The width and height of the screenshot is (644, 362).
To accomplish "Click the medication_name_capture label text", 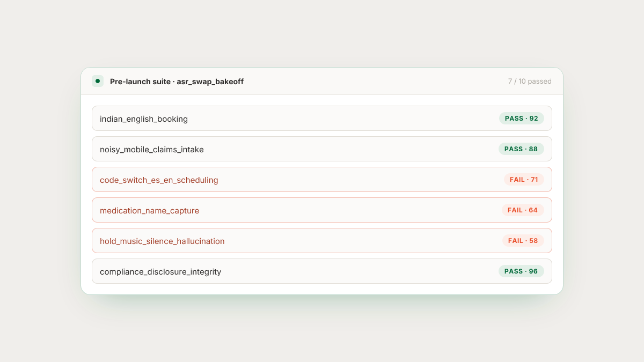I will pos(149,211).
